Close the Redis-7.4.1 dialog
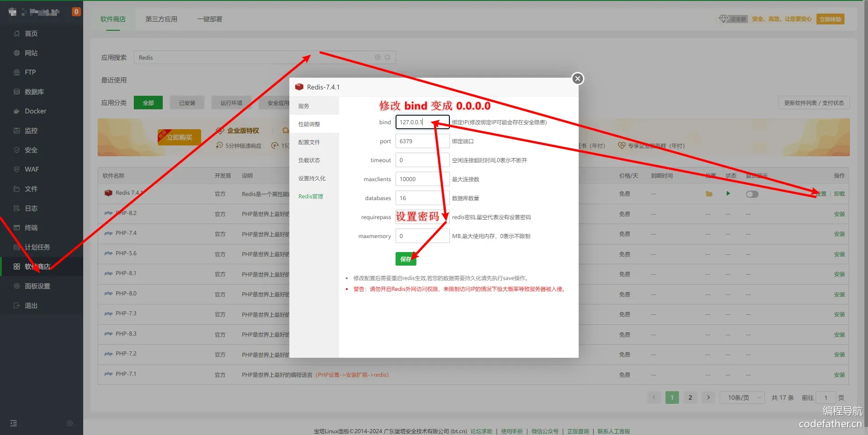 (577, 79)
